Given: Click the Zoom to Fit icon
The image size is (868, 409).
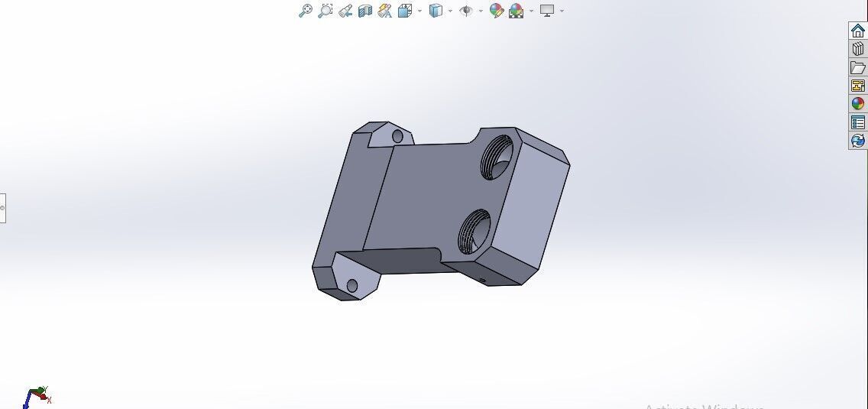Looking at the screenshot, I should 306,11.
